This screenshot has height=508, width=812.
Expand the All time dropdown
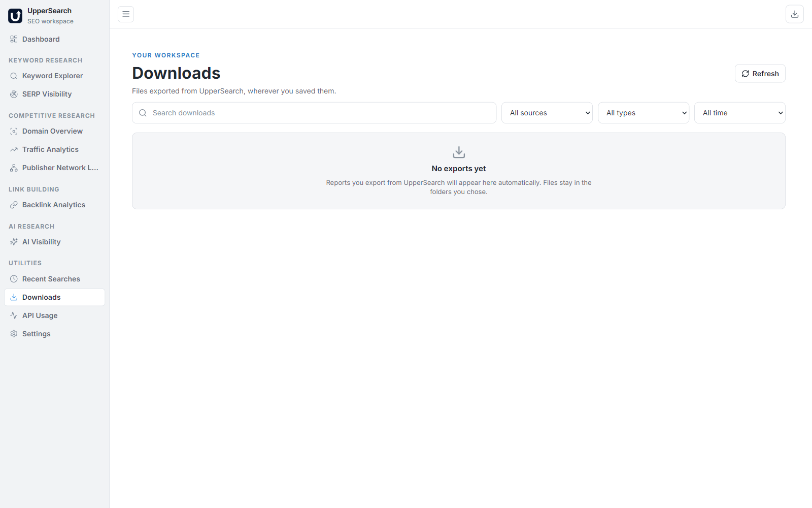pos(740,113)
